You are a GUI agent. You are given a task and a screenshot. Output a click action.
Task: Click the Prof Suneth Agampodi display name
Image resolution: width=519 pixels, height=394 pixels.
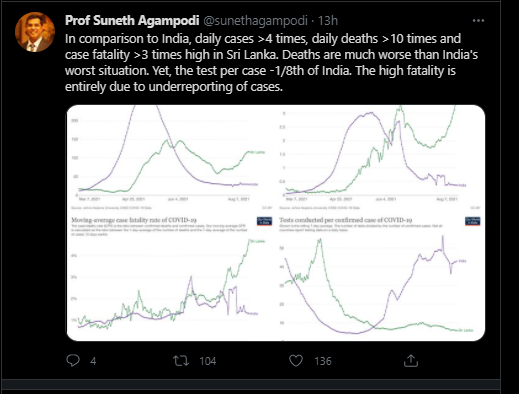(x=132, y=21)
